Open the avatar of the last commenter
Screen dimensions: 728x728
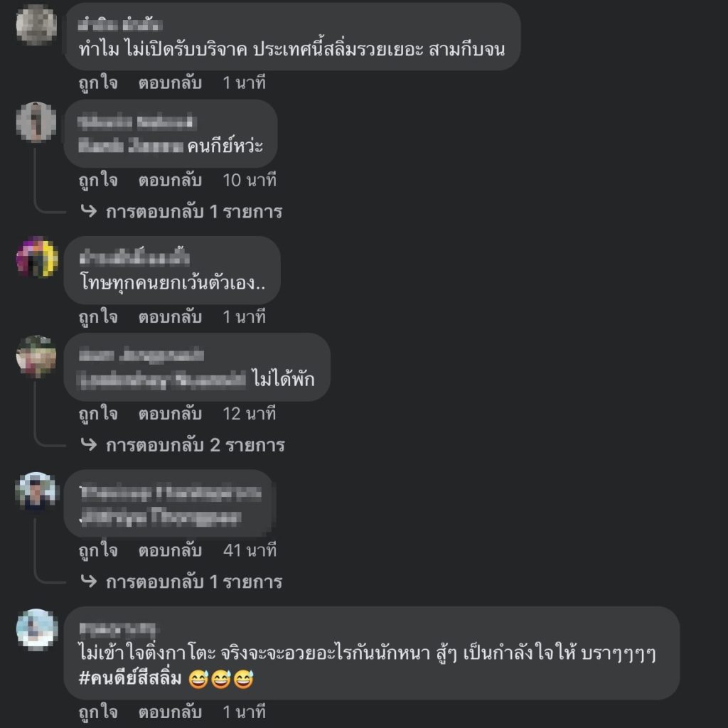36,628
